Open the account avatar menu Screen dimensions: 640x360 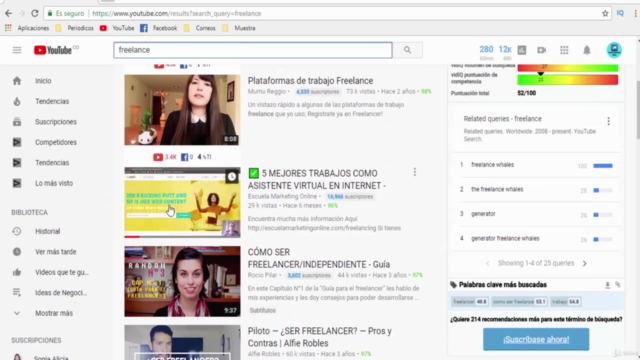pos(614,50)
